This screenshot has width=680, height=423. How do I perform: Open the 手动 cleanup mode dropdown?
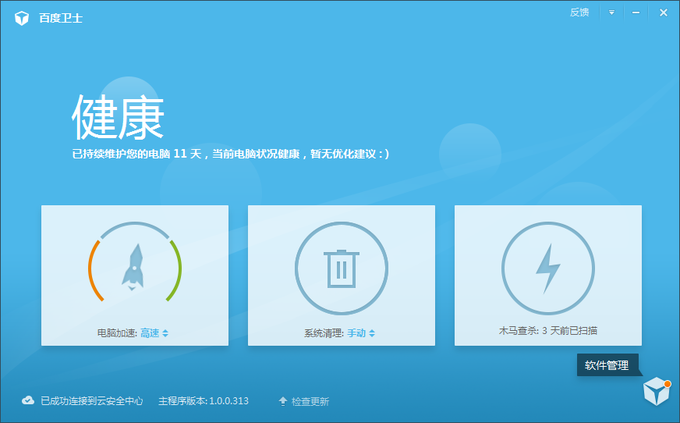(x=361, y=333)
